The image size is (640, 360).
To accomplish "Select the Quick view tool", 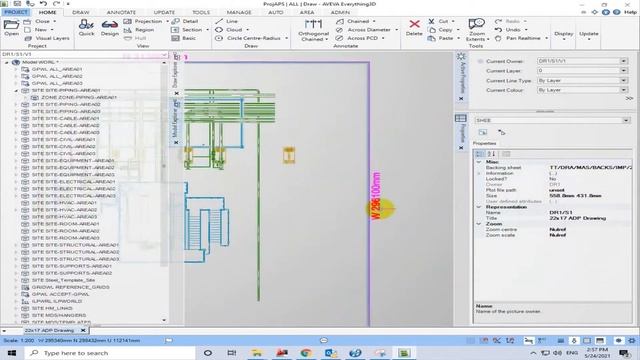I will point(86,28).
